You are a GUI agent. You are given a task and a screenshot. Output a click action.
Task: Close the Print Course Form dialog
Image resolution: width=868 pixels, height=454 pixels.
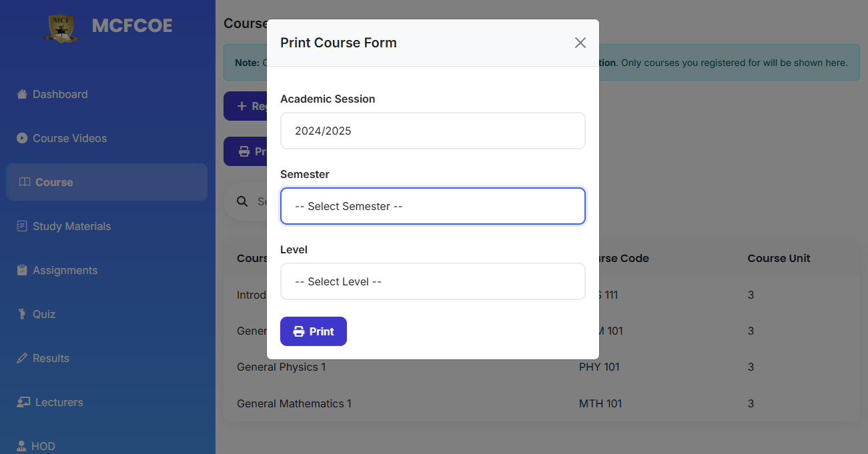580,43
